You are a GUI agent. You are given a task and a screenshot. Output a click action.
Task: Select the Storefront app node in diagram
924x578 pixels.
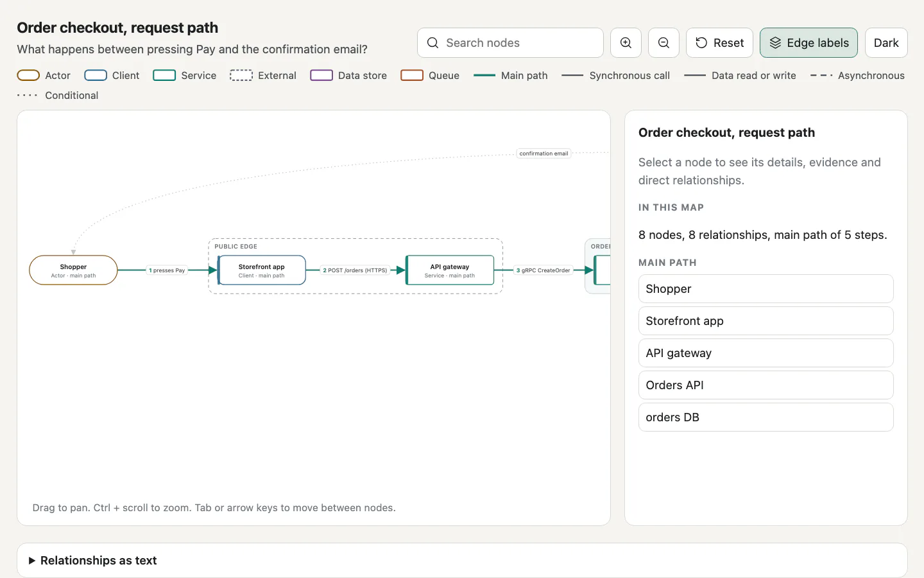click(x=262, y=270)
